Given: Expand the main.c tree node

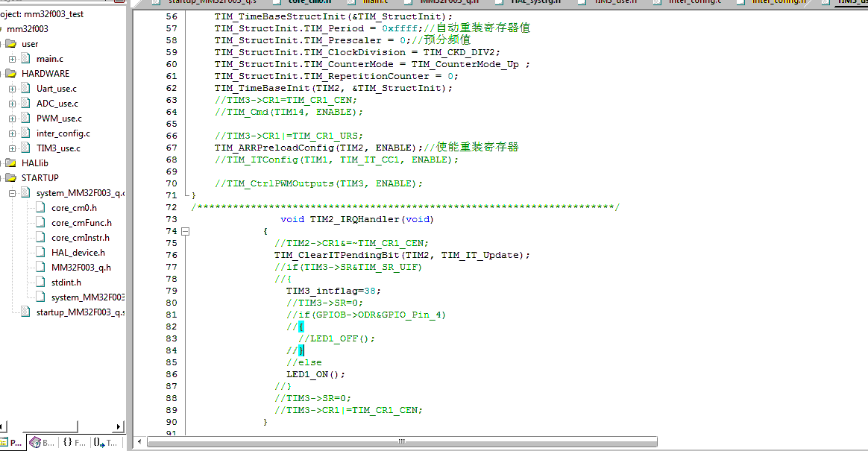Looking at the screenshot, I should [x=12, y=59].
